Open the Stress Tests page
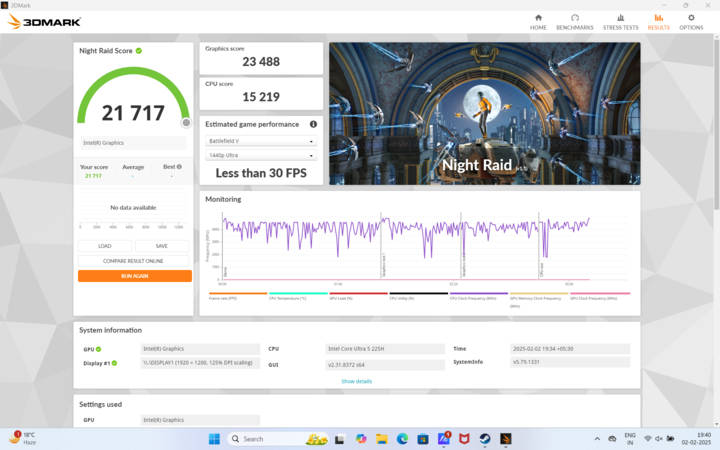This screenshot has width=720, height=450. coord(620,21)
